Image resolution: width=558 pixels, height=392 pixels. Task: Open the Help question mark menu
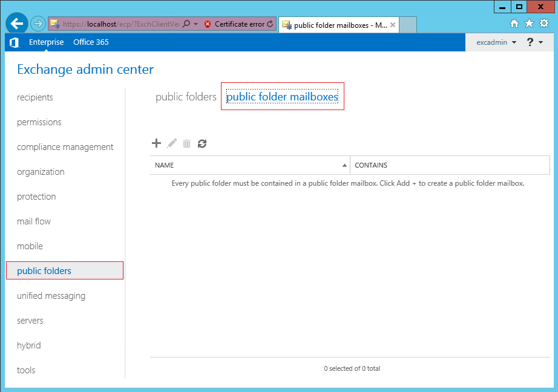click(x=534, y=42)
